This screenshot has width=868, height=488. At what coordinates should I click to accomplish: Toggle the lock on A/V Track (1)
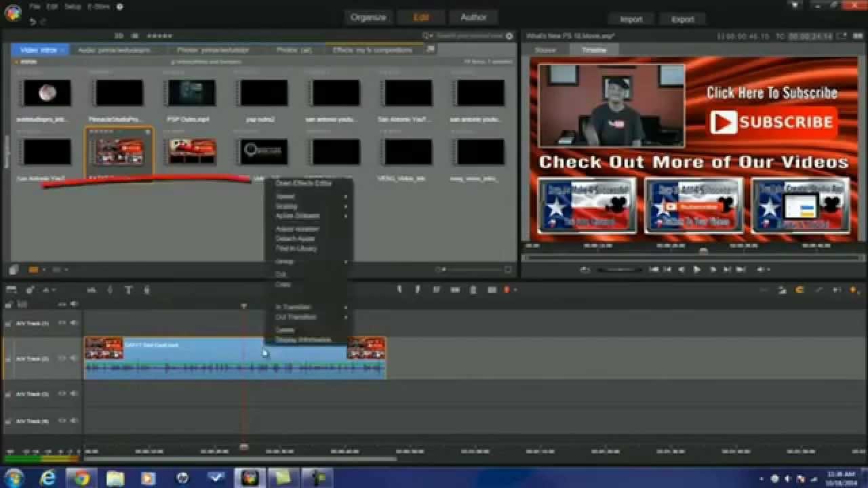coord(9,323)
